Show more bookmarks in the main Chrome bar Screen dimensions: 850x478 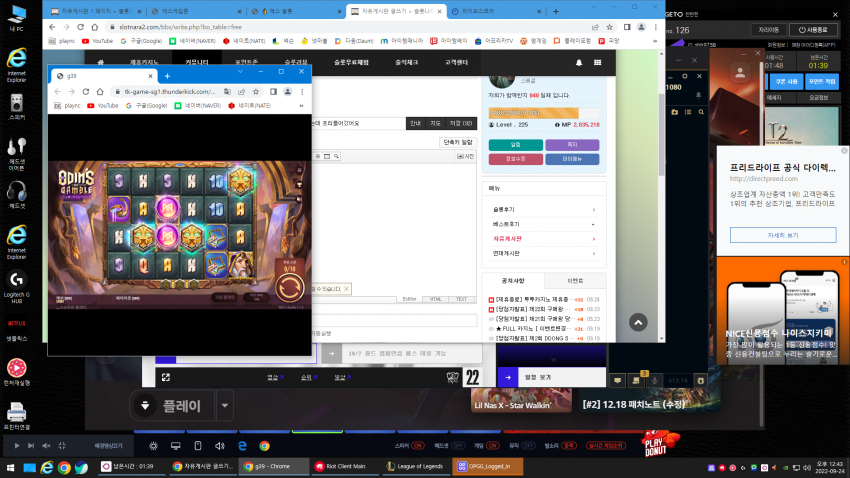pos(655,41)
